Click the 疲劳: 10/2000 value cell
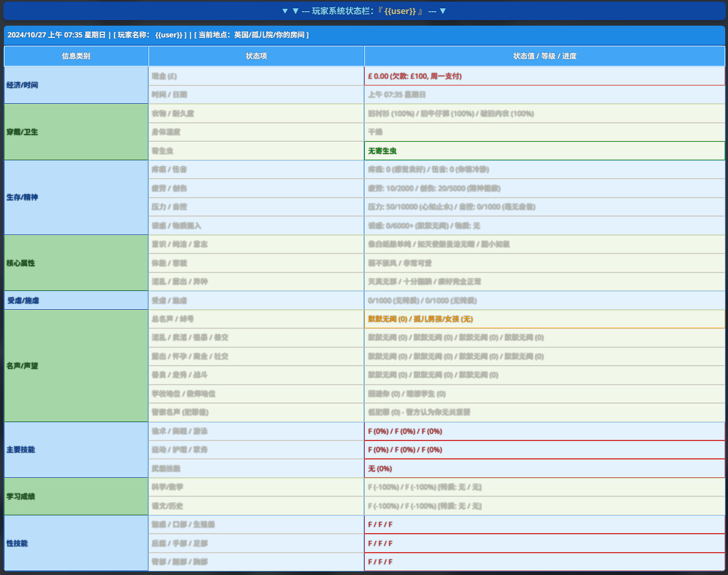 coord(544,188)
